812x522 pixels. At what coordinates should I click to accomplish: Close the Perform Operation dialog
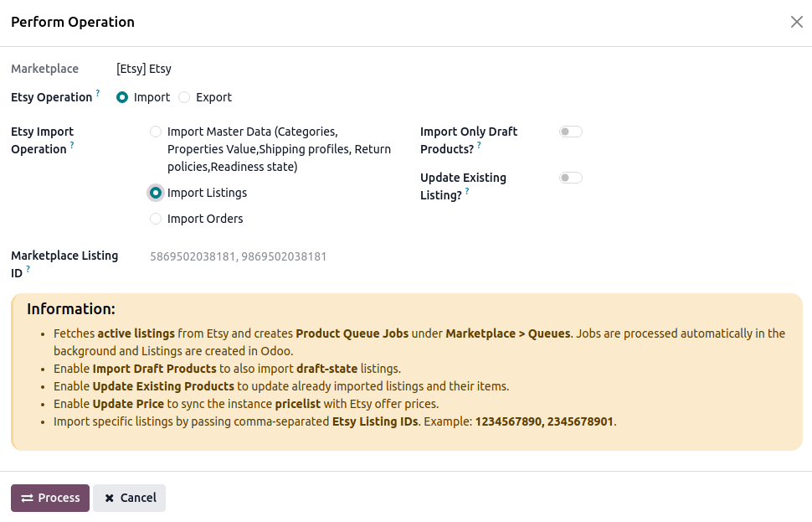click(796, 22)
